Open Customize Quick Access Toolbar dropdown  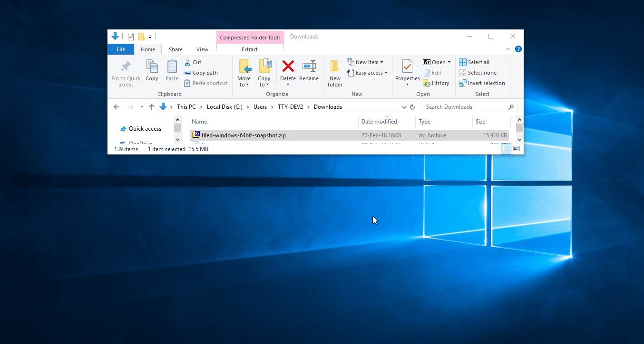pos(150,37)
